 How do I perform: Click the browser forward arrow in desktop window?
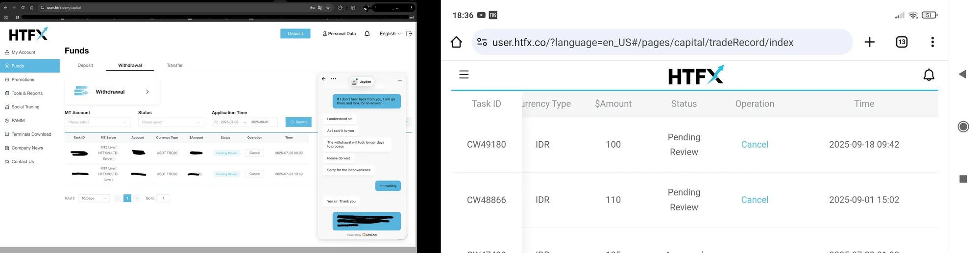[x=14, y=8]
